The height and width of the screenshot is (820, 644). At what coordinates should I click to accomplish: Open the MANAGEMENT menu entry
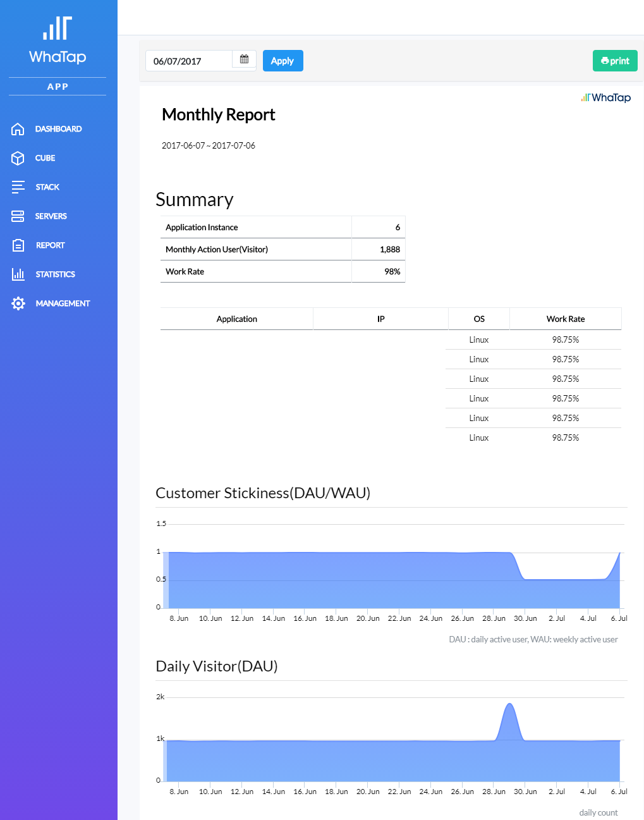click(x=63, y=303)
